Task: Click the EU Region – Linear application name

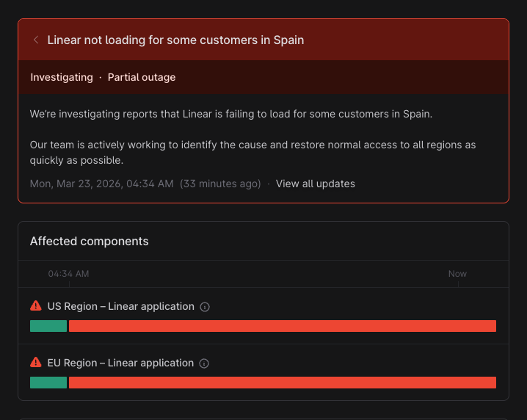Action: pos(120,363)
